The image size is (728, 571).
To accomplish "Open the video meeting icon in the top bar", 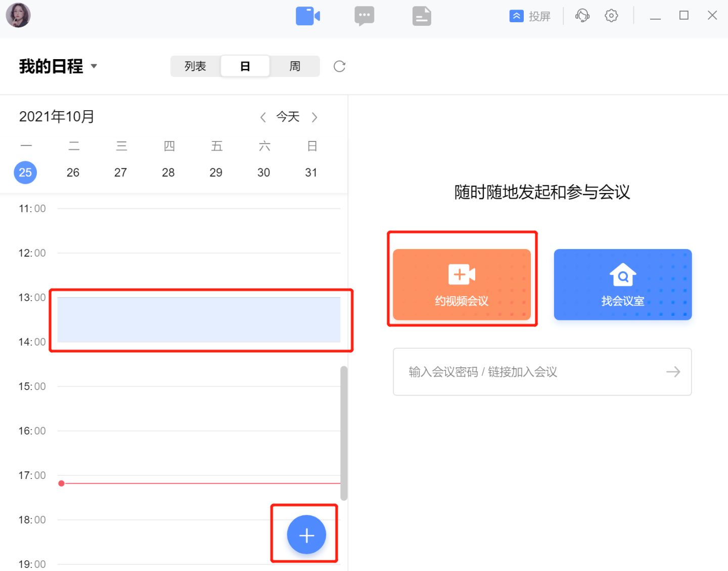I will pos(308,16).
